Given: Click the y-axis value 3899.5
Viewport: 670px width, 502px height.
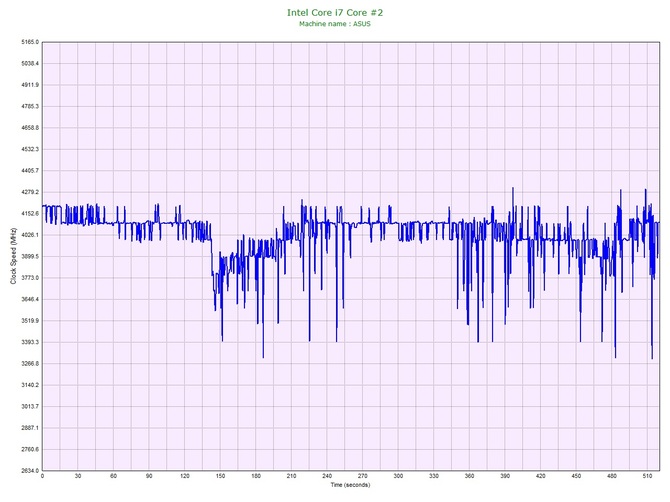Looking at the screenshot, I should point(30,257).
